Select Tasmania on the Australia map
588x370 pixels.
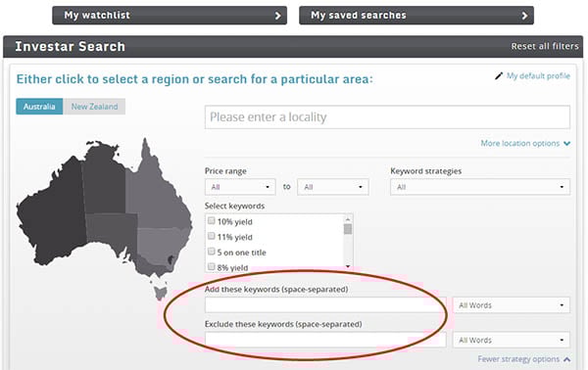coord(161,293)
